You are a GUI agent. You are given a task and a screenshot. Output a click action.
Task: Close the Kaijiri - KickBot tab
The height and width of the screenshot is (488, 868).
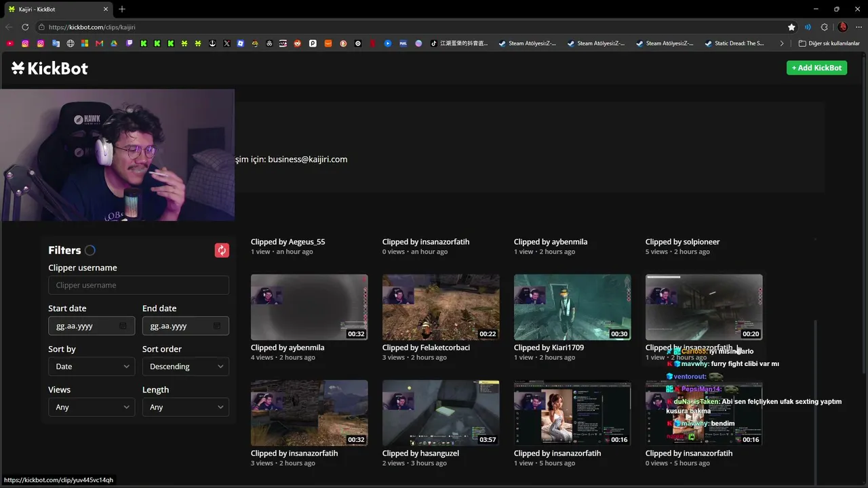pos(106,9)
